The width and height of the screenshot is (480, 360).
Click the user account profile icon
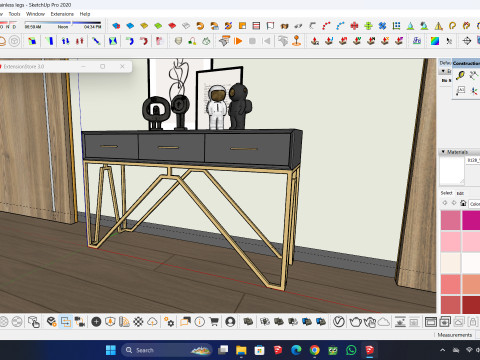coord(230,322)
